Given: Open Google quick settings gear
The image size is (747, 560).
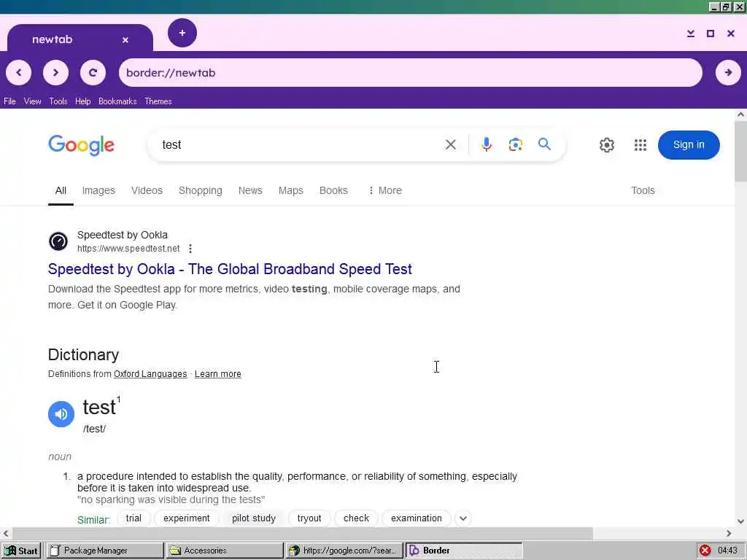Looking at the screenshot, I should click(606, 145).
